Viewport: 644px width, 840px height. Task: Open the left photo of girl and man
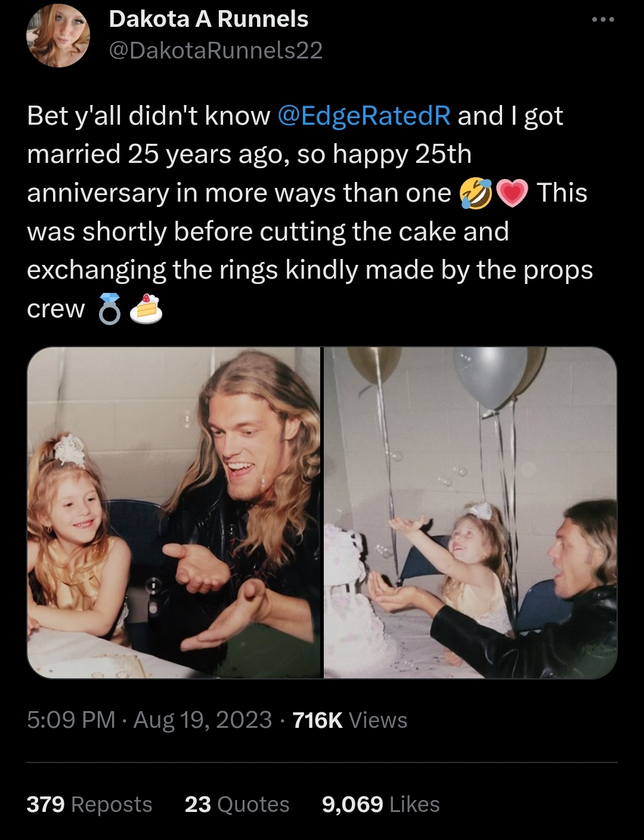(x=174, y=512)
